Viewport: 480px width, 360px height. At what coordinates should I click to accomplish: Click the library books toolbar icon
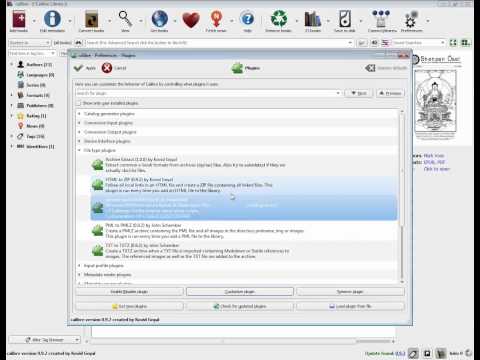tap(313, 19)
